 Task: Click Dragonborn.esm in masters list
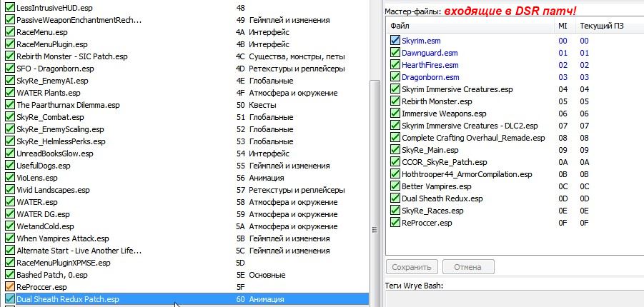point(430,77)
